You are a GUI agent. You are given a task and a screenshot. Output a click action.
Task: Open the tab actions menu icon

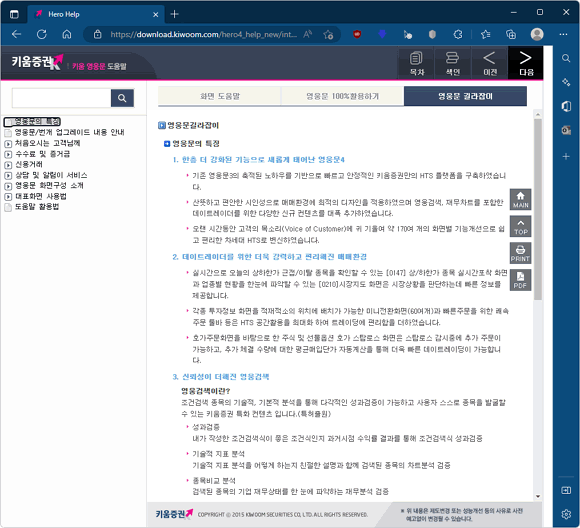tap(14, 14)
